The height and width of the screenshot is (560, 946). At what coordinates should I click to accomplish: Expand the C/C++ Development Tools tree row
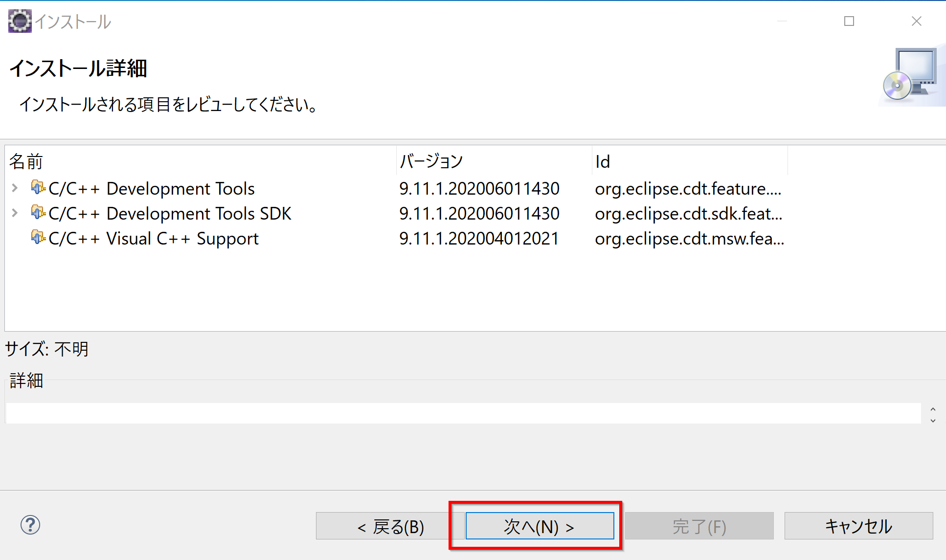pyautogui.click(x=15, y=188)
